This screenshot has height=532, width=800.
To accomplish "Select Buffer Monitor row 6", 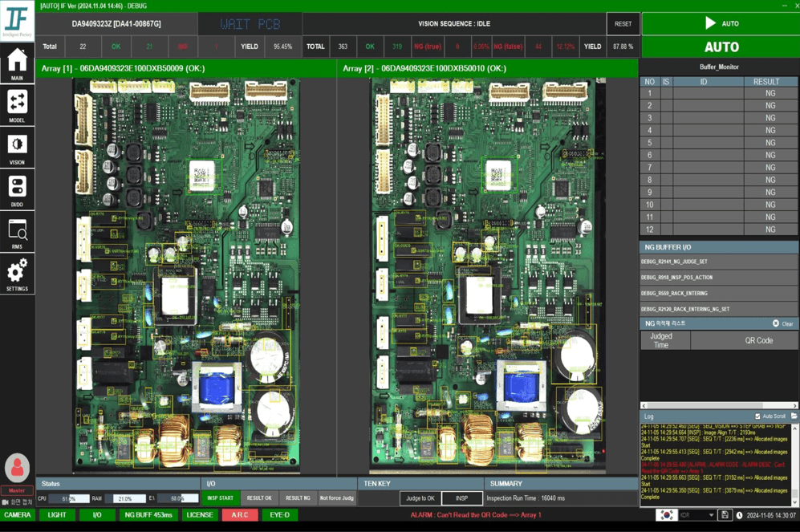I will click(x=720, y=155).
